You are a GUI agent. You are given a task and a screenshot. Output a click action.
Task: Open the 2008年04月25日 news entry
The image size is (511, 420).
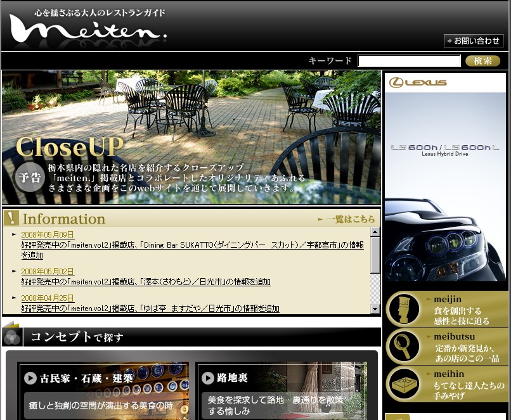point(48,298)
